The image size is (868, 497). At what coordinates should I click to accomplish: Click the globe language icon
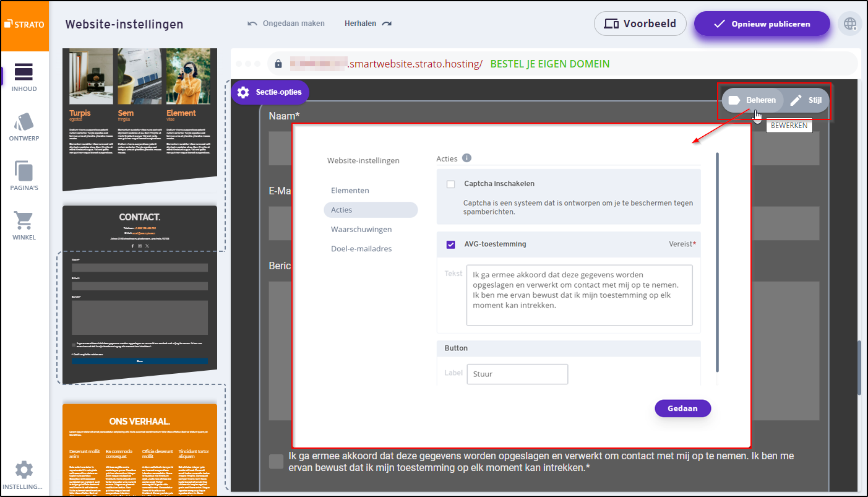click(850, 24)
